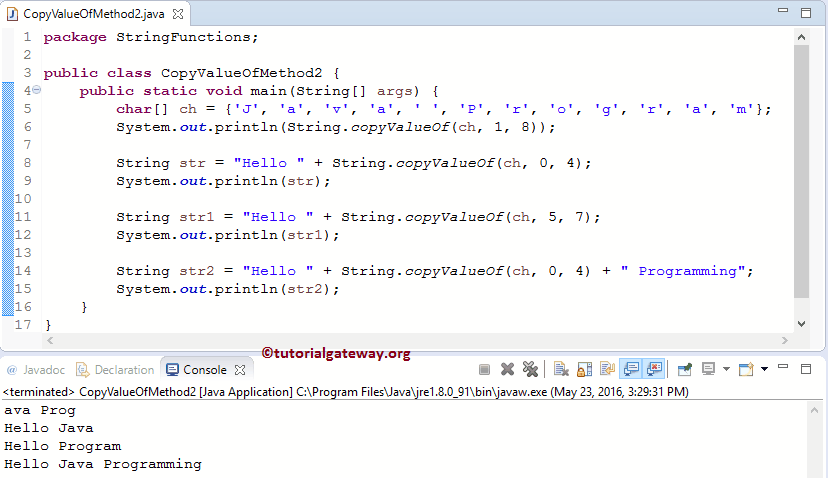This screenshot has width=828, height=478.
Task: Click the Declaration tab icon
Action: (82, 370)
